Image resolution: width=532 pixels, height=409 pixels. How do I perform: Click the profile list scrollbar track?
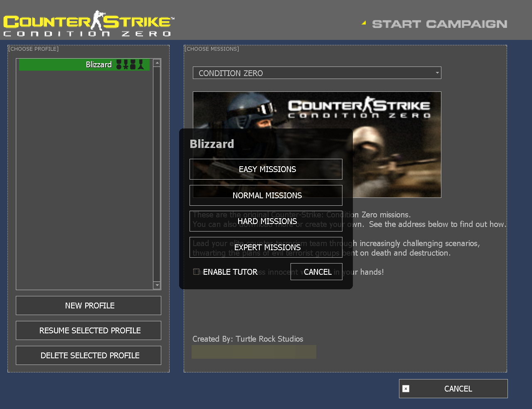point(157,174)
